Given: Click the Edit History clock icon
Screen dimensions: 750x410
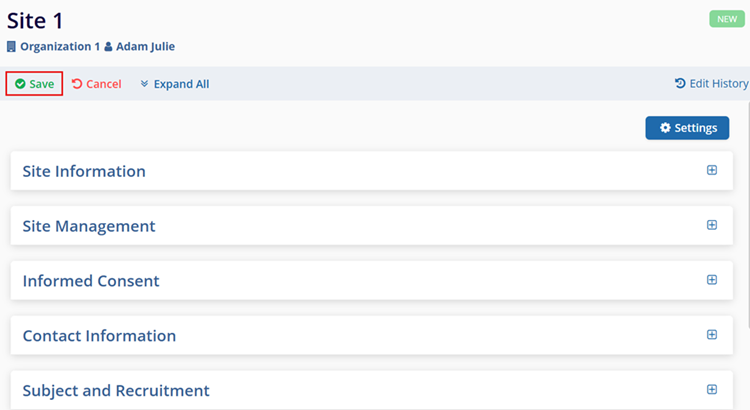Looking at the screenshot, I should tap(680, 84).
